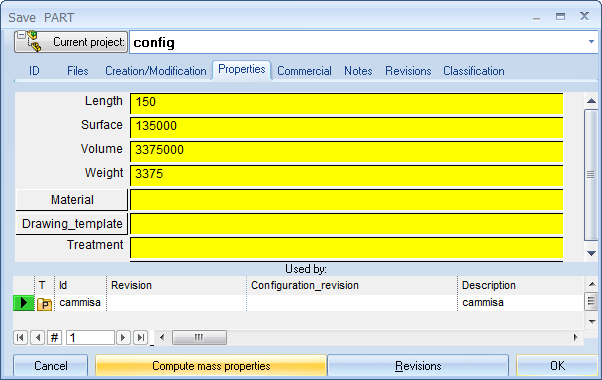This screenshot has height=380, width=602.
Task: Click the properties vertical scrollbar thumb
Action: pos(591,175)
